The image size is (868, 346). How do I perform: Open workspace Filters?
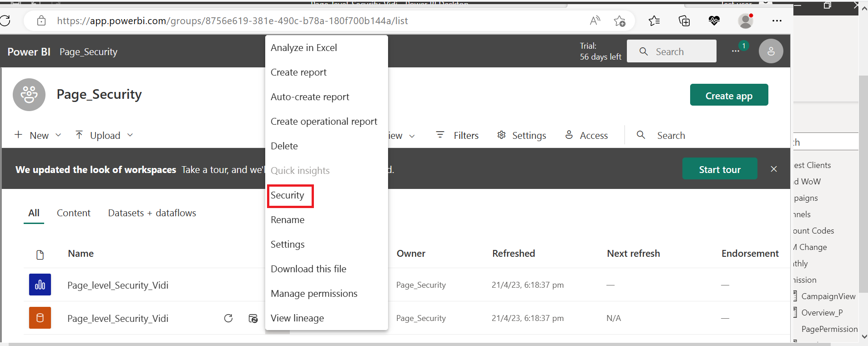(x=457, y=135)
